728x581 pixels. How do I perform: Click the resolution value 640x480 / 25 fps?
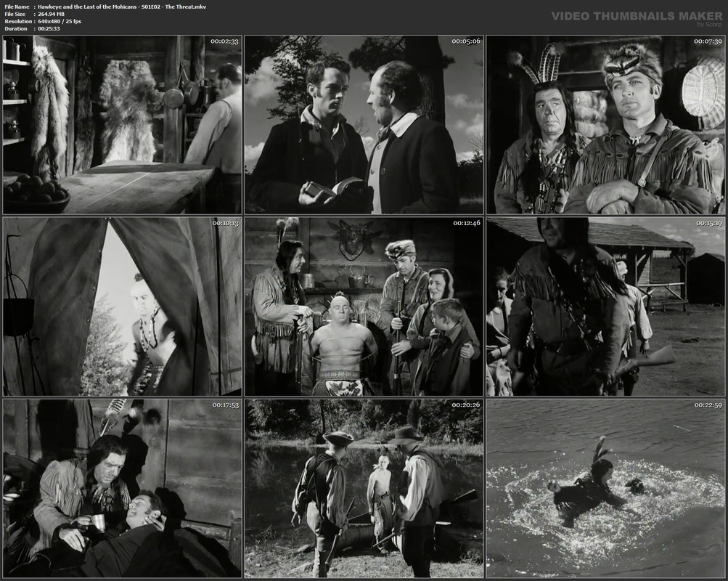pyautogui.click(x=60, y=21)
